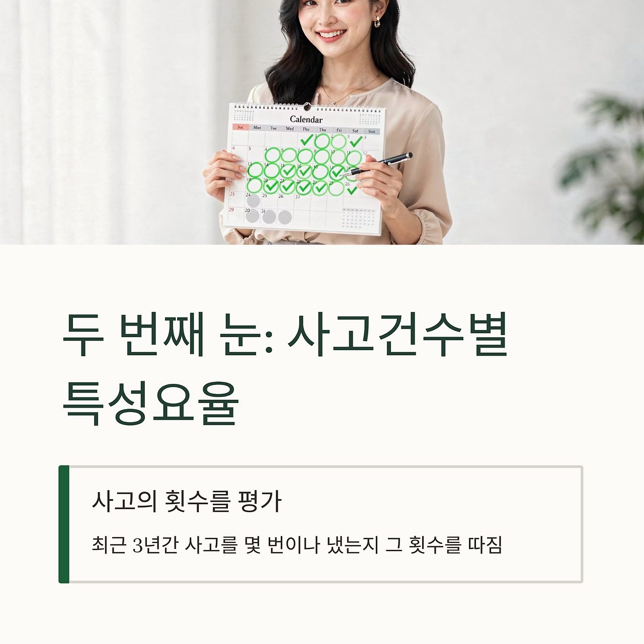The width and height of the screenshot is (644, 644).
Task: Click the grey circle beside date 24
Action: (x=253, y=201)
